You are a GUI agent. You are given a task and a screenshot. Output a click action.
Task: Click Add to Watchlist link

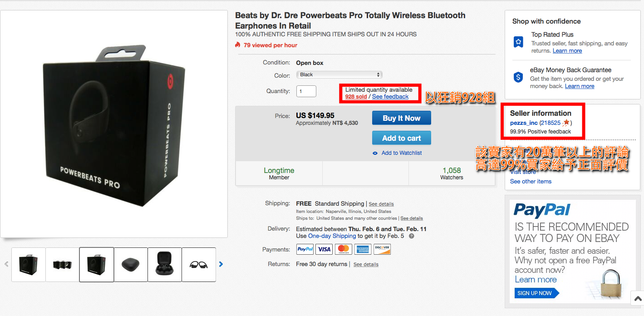point(401,153)
